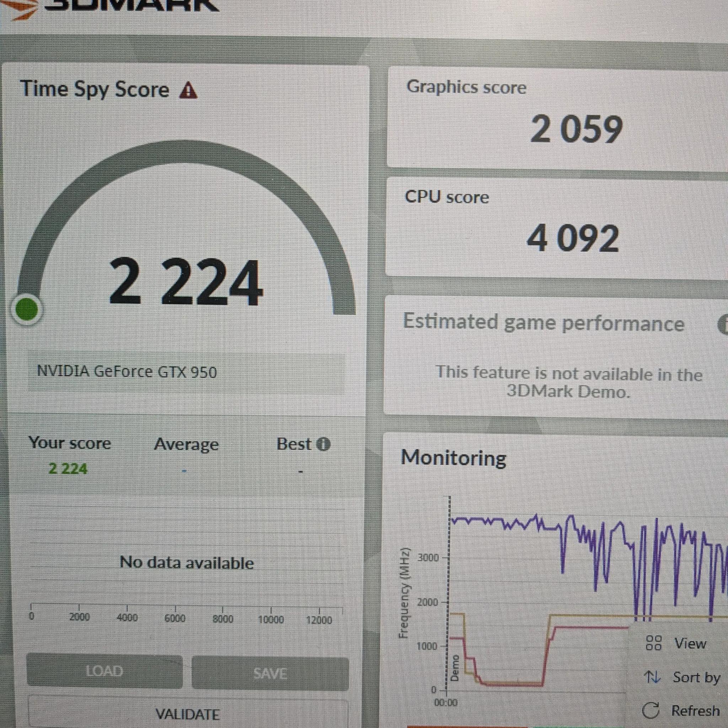728x728 pixels.
Task: Select the large 2 224 gauge score
Action: pyautogui.click(x=186, y=282)
